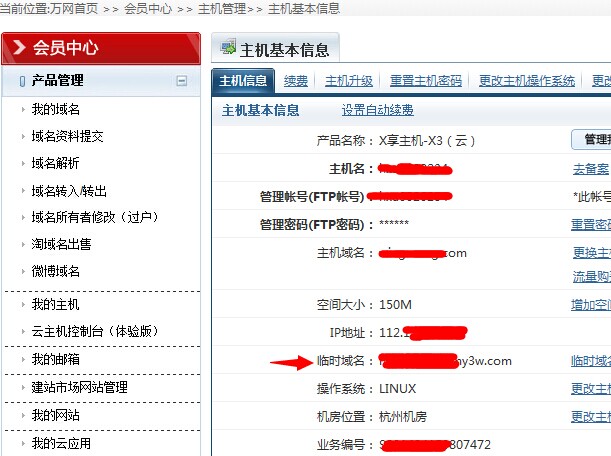This screenshot has height=456, width=611.
Task: Go to 淘域名出售
Action: (x=62, y=244)
